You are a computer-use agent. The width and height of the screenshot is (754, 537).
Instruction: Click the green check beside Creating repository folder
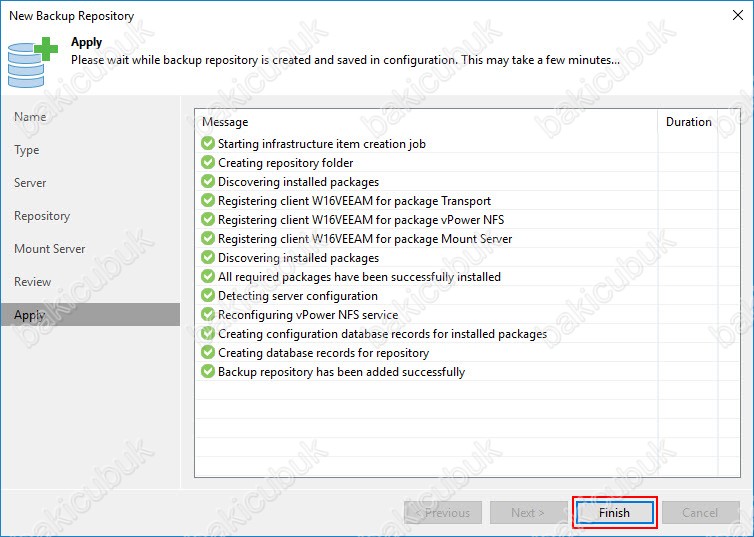click(208, 162)
